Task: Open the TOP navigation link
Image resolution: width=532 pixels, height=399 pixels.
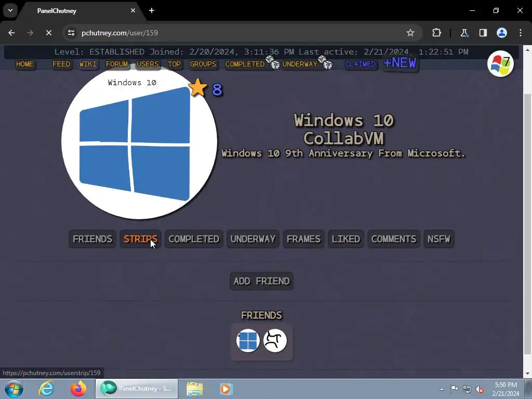Action: click(x=174, y=64)
